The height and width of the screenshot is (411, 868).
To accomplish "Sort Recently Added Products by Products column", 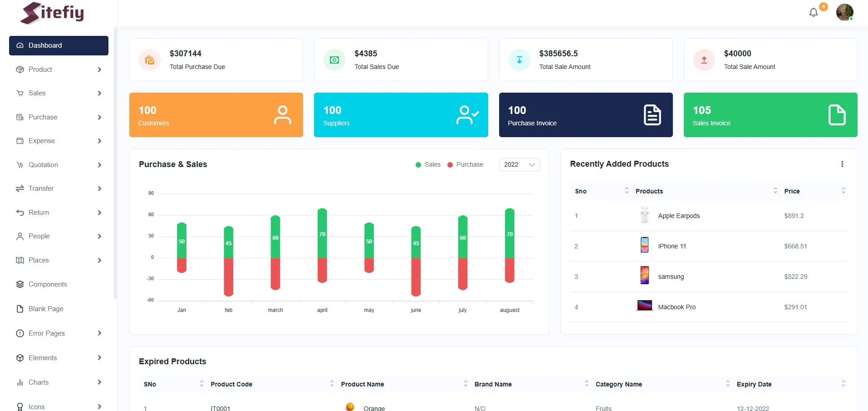I will coord(775,191).
